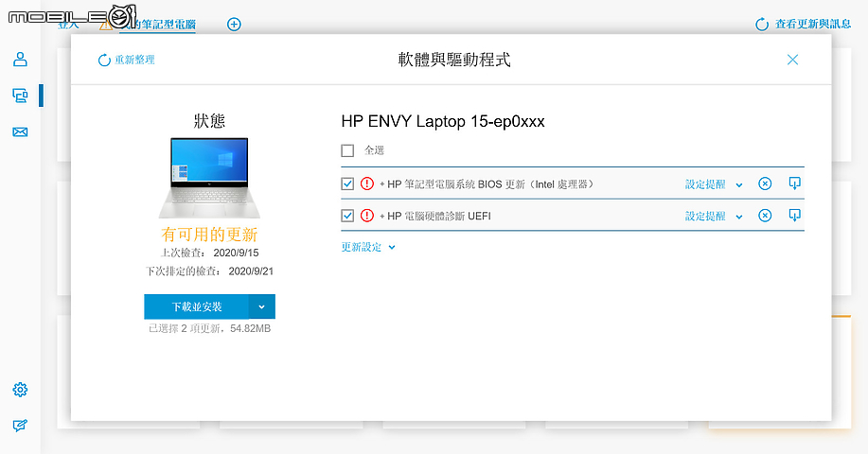868x454 pixels.
Task: Click the red alert icon for the BIOS update
Action: [367, 183]
